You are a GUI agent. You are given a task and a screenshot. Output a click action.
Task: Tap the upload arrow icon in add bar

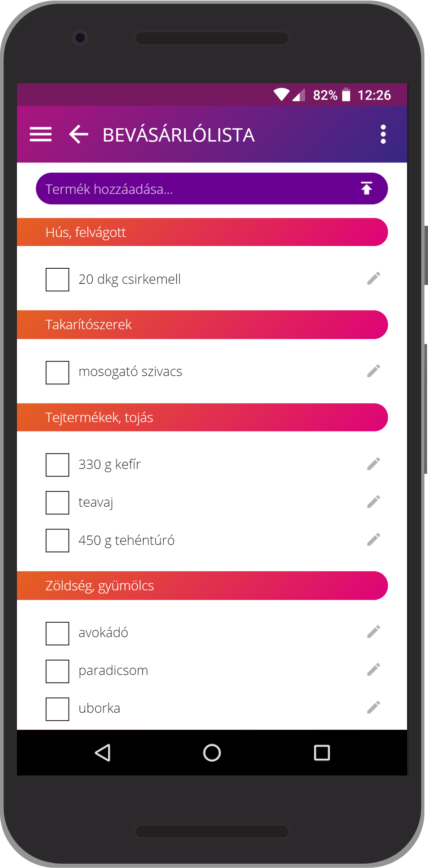pos(366,188)
